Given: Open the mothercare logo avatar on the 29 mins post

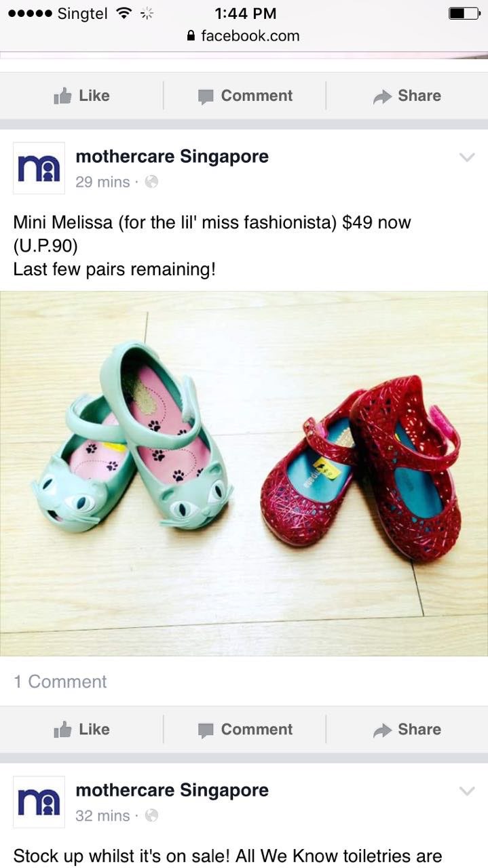Looking at the screenshot, I should (39, 168).
